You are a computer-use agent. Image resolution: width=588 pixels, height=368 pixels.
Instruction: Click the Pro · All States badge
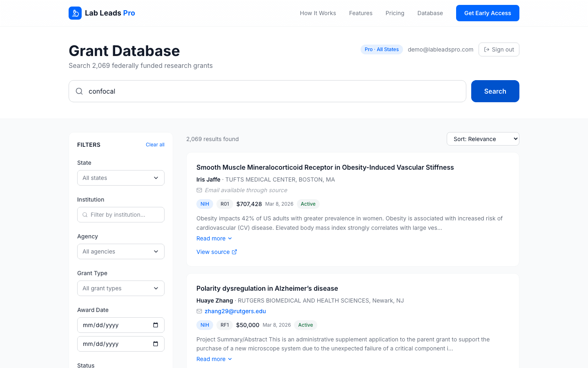(382, 49)
